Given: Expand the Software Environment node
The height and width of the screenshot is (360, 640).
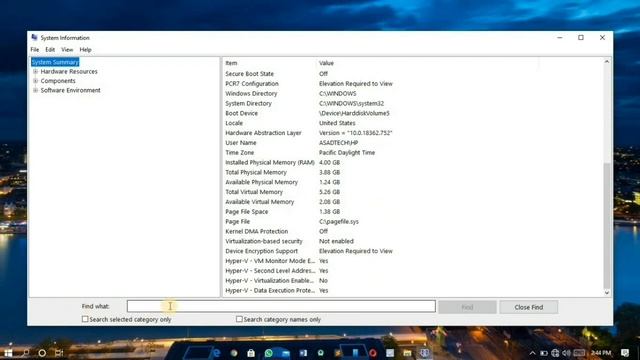Looking at the screenshot, I should point(36,90).
